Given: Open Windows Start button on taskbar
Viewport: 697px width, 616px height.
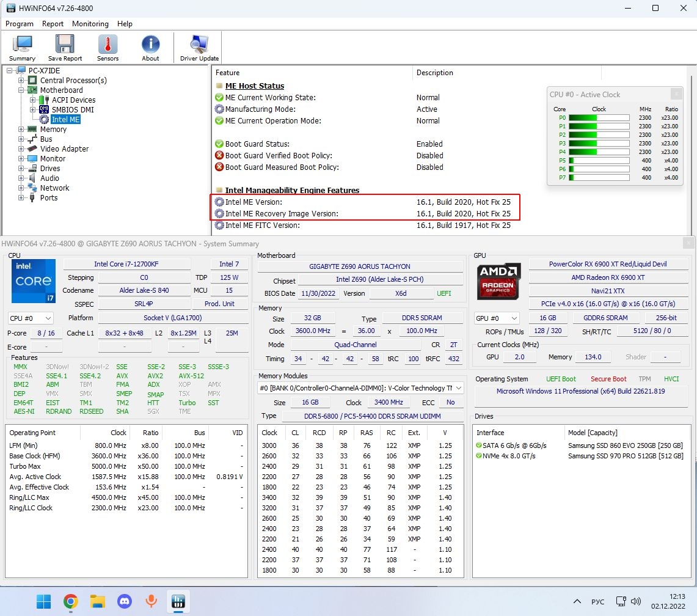Looking at the screenshot, I should [x=43, y=601].
